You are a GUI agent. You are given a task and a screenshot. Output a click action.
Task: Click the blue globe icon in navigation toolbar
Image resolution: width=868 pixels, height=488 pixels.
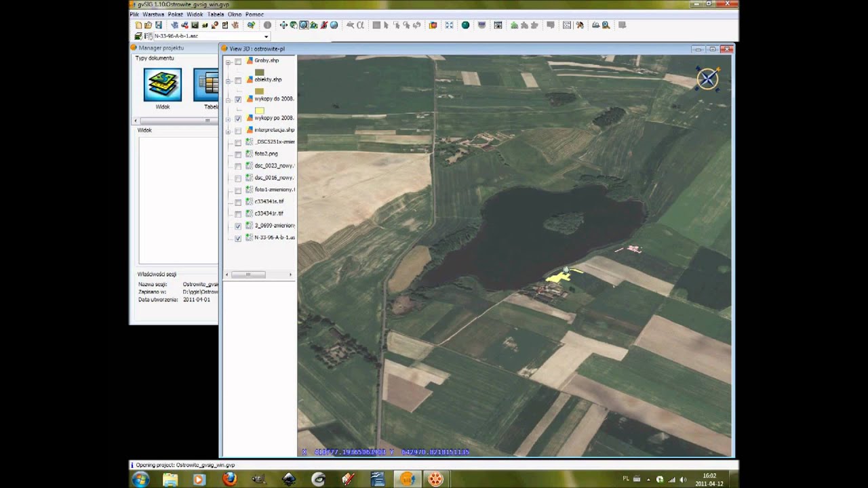(x=334, y=25)
